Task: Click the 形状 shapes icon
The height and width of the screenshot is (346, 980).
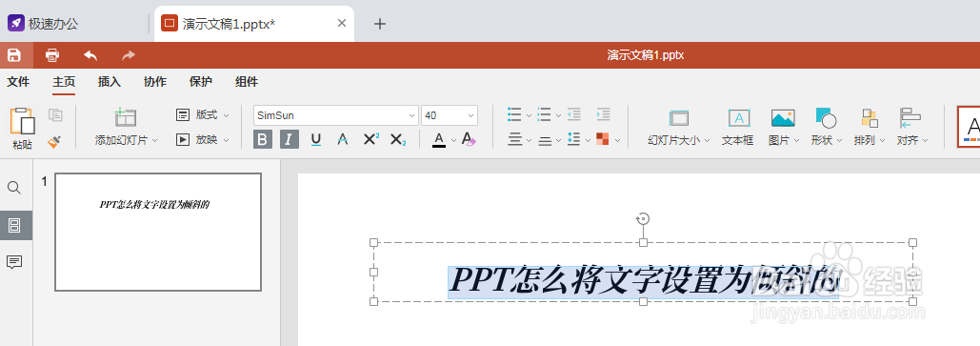Action: [826, 118]
